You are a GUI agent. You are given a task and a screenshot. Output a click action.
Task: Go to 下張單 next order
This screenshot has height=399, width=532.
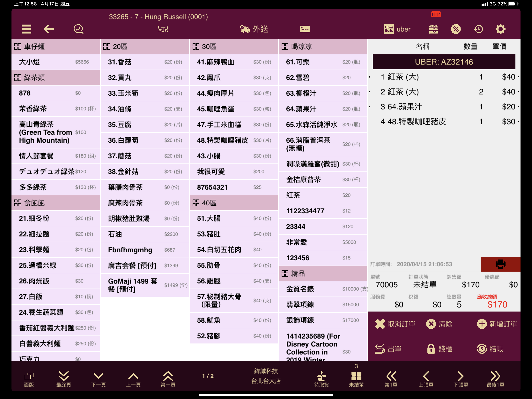click(x=461, y=379)
